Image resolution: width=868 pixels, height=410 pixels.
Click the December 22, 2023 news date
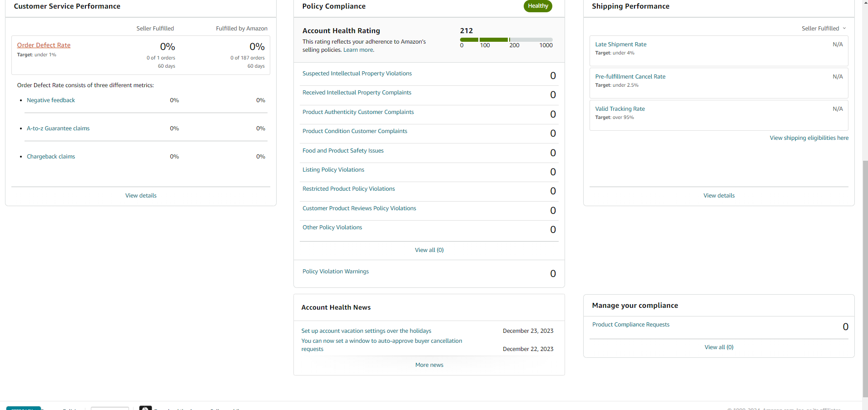click(x=528, y=349)
